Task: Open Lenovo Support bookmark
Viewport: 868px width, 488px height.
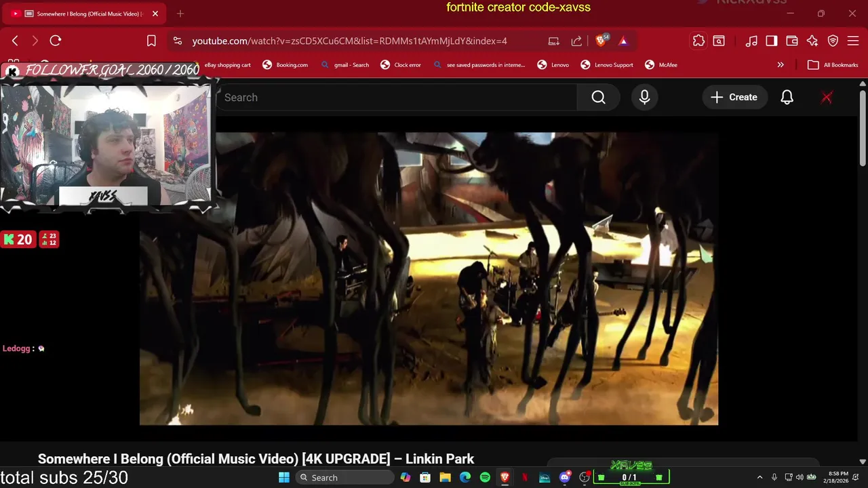Action: (607, 65)
